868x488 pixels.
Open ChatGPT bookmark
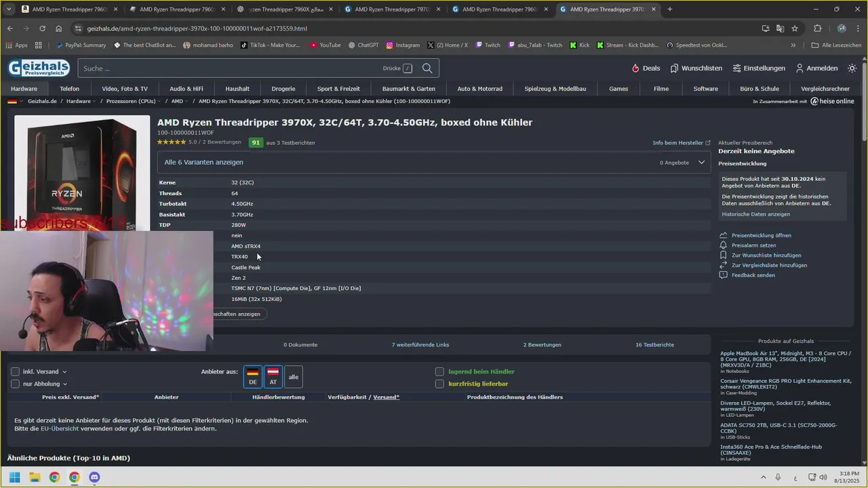pos(363,45)
